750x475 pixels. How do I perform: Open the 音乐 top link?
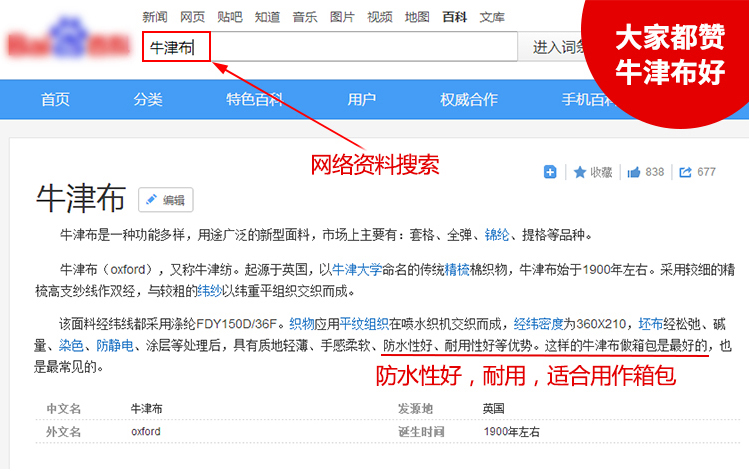point(305,17)
